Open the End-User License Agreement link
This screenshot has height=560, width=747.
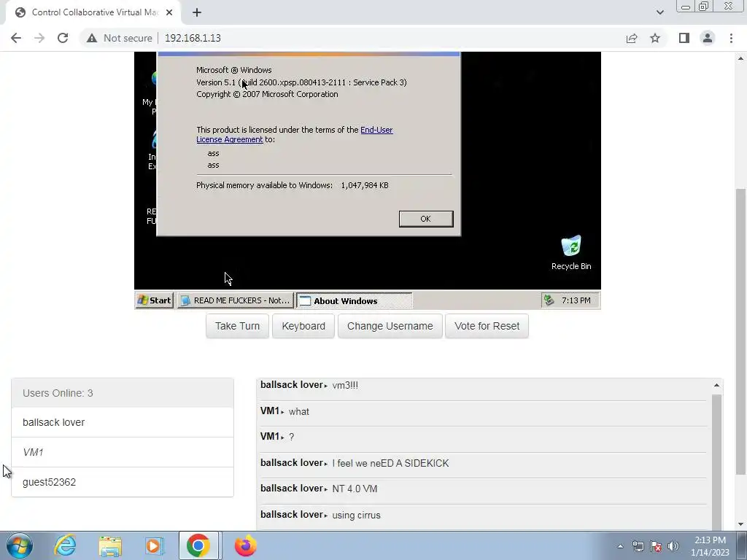pyautogui.click(x=295, y=134)
